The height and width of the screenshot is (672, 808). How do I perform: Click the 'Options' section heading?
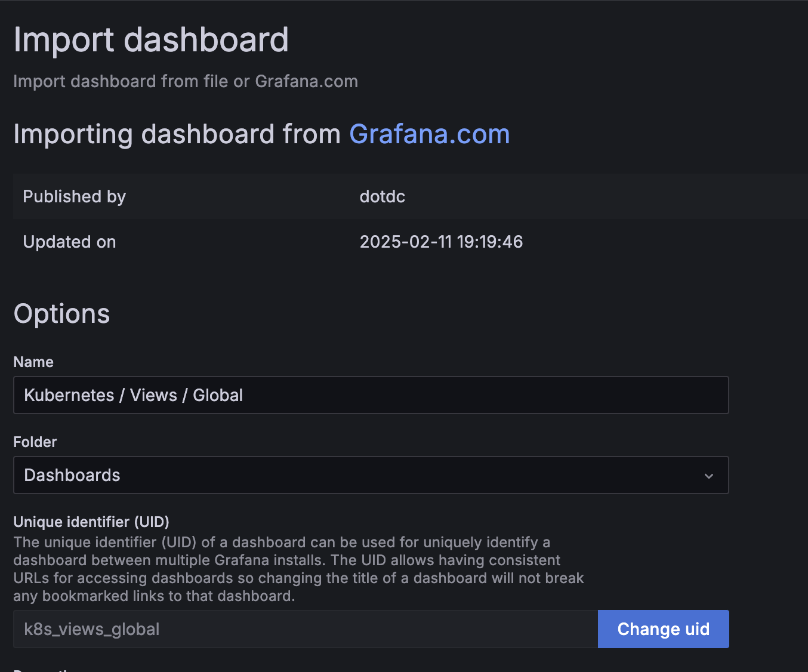61,314
